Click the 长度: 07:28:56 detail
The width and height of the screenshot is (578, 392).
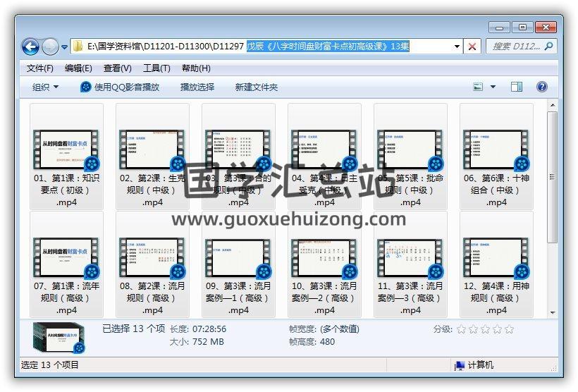point(198,329)
